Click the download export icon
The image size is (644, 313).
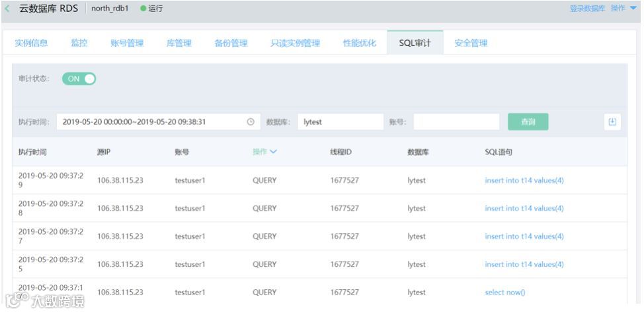tap(612, 122)
